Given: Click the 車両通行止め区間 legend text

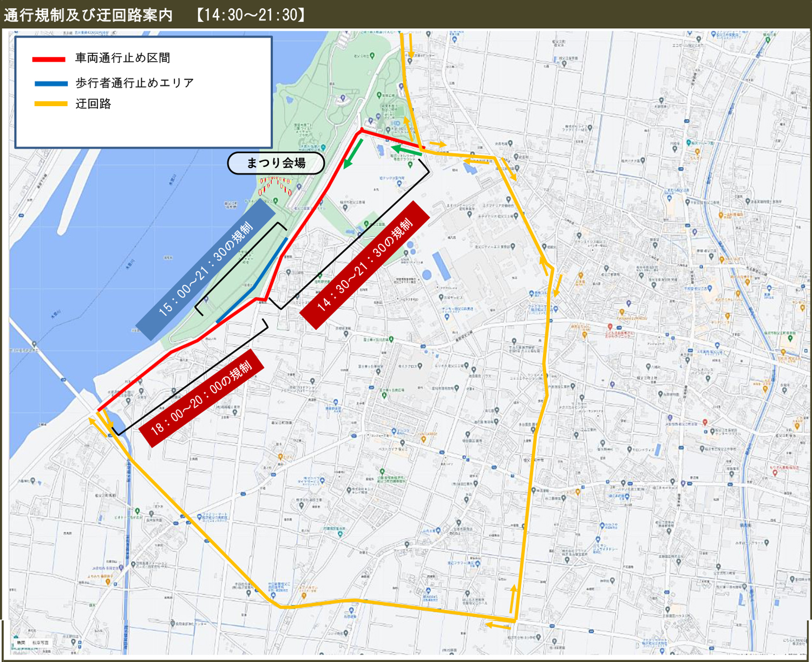Looking at the screenshot, I should 123,58.
